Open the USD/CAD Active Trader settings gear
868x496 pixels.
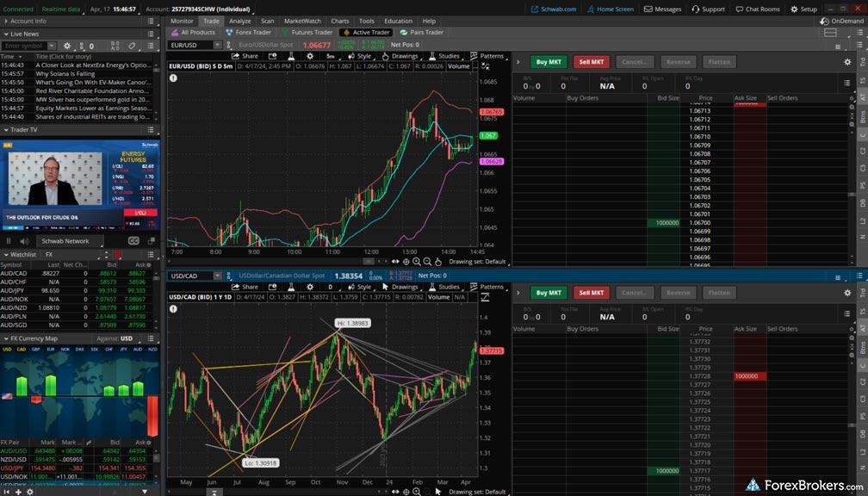(x=847, y=292)
